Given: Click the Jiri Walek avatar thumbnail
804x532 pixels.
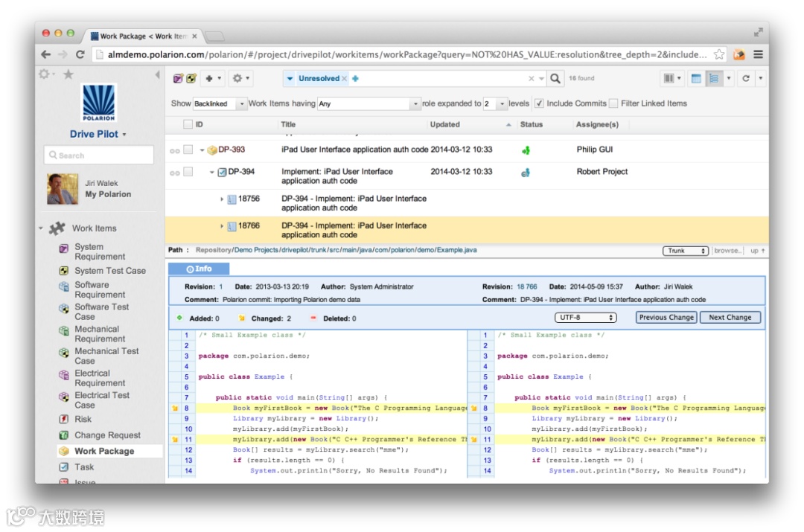Looking at the screenshot, I should pyautogui.click(x=62, y=188).
